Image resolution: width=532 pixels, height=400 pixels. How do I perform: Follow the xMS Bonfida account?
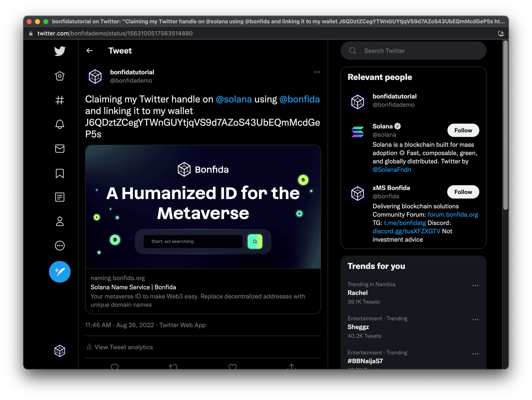(463, 192)
